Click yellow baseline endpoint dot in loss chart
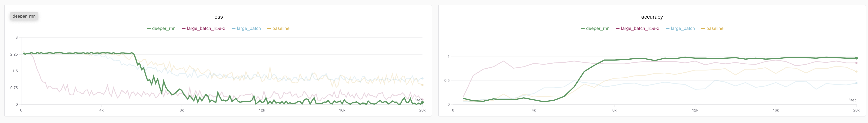The image size is (868, 123). [422, 85]
